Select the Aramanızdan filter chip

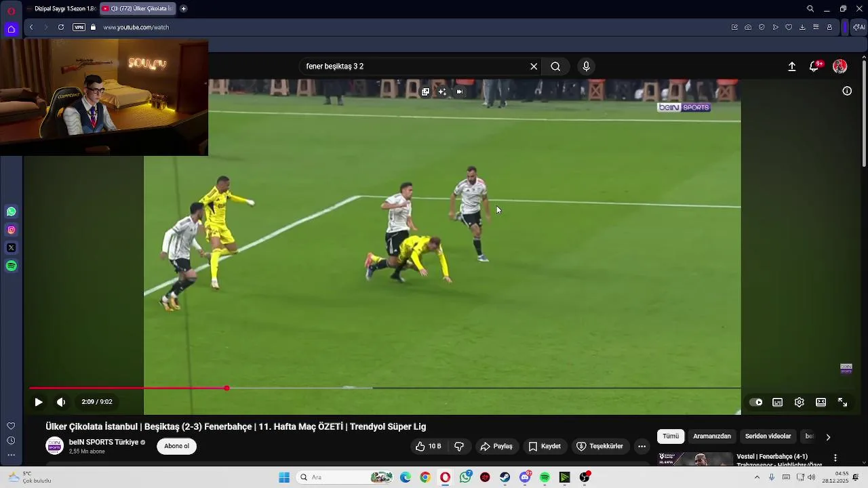coord(712,436)
